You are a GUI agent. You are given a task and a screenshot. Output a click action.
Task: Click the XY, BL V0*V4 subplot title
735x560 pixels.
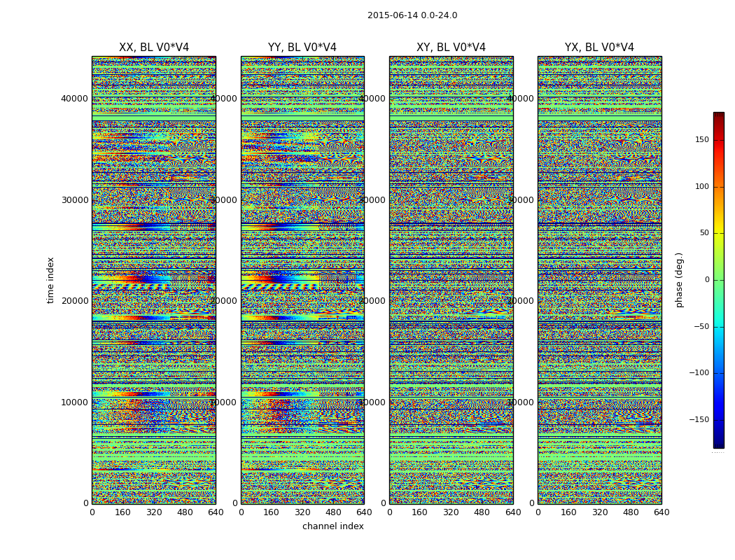click(x=451, y=48)
